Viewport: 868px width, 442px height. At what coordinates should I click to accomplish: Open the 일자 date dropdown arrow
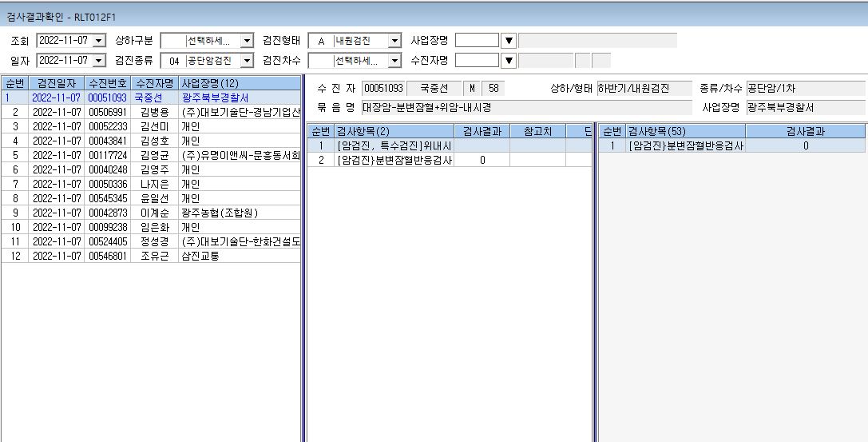tap(99, 61)
